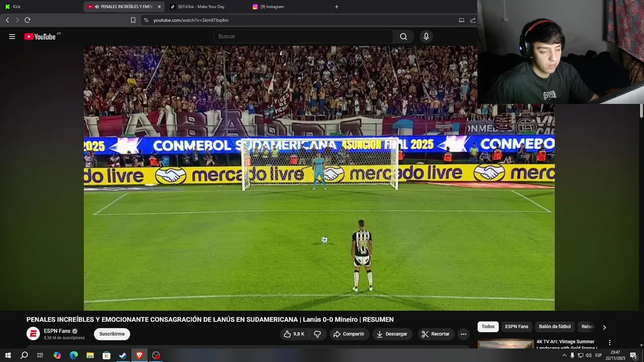Click the video player to pause playback
The height and width of the screenshot is (362, 644).
coord(319,178)
